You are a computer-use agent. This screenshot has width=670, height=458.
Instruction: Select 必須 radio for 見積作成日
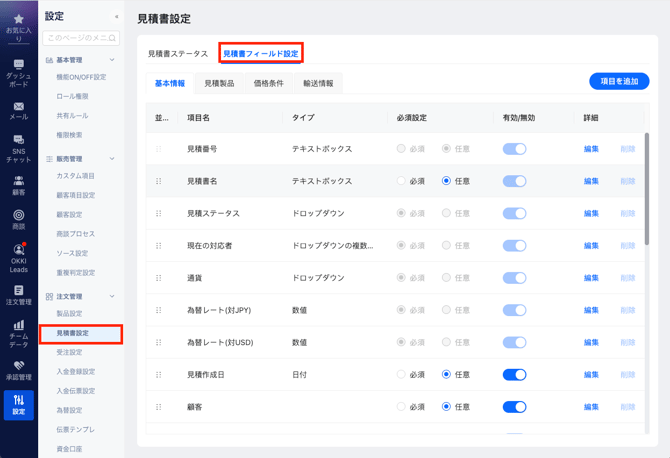coord(401,374)
